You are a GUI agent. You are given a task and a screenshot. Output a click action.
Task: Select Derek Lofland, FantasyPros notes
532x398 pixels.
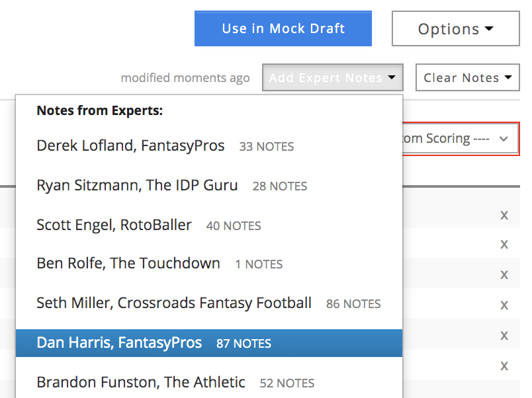[209, 145]
